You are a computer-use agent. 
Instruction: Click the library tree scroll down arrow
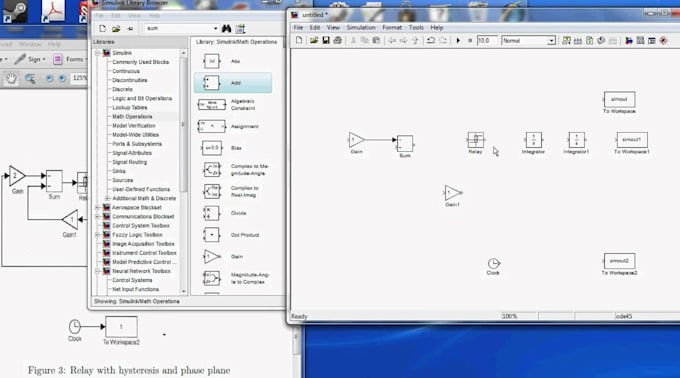[183, 291]
